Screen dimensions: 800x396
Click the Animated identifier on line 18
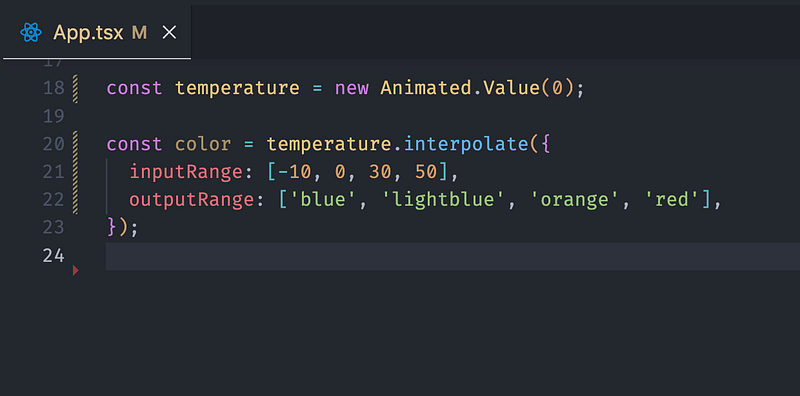pos(426,88)
